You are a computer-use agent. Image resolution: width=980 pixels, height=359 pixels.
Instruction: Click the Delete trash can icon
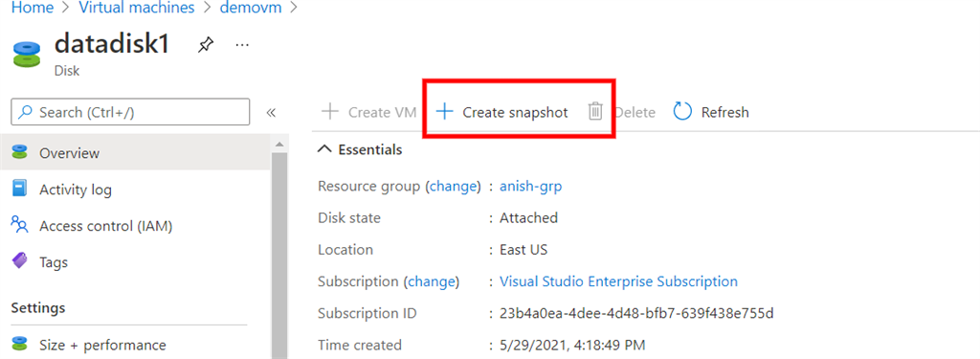coord(595,112)
